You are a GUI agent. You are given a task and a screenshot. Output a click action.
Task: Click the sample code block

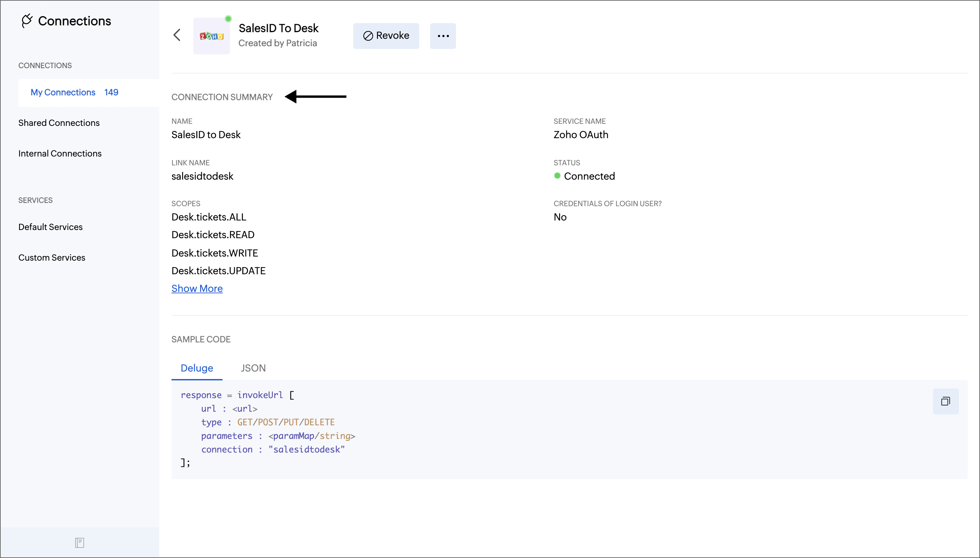pyautogui.click(x=460, y=429)
